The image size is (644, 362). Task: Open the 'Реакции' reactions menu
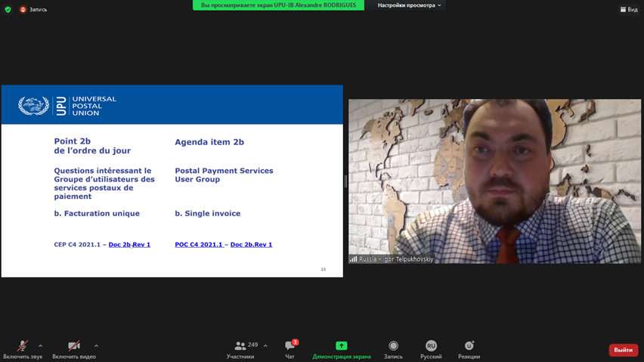[x=469, y=350]
